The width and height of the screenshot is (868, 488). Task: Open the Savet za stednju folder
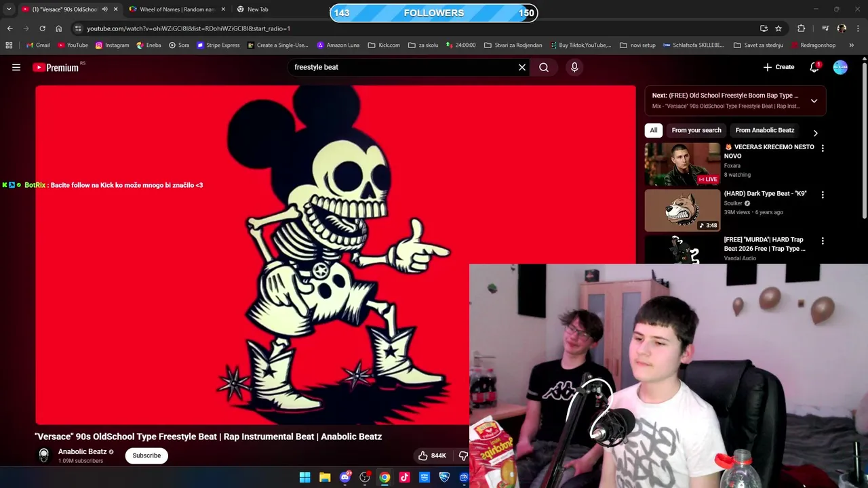(758, 45)
